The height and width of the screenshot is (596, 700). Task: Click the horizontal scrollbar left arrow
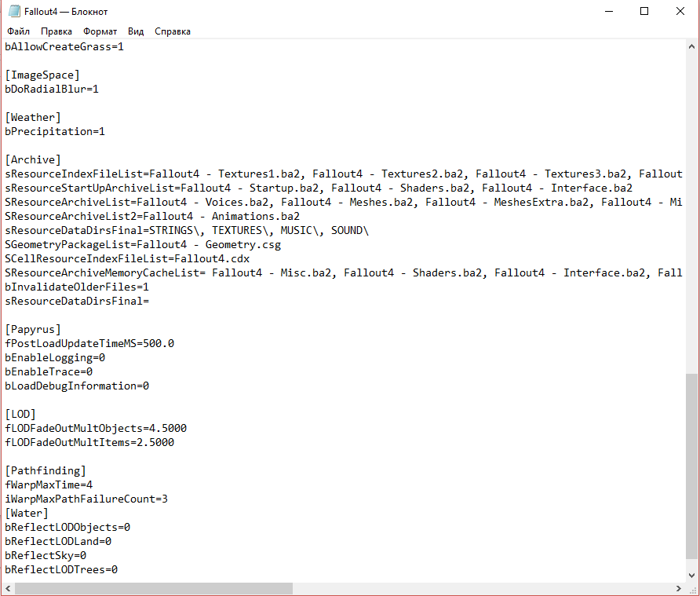tap(8, 588)
